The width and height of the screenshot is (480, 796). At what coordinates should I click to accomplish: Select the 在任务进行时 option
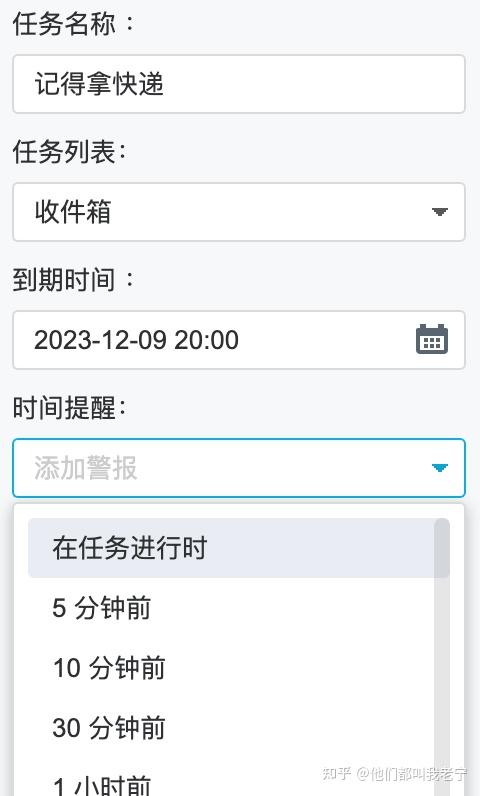231,548
